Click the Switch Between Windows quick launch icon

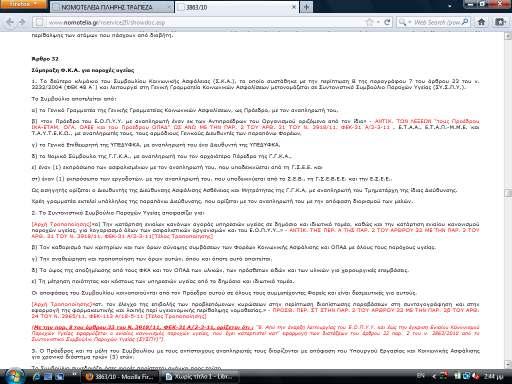pyautogui.click(x=60, y=377)
